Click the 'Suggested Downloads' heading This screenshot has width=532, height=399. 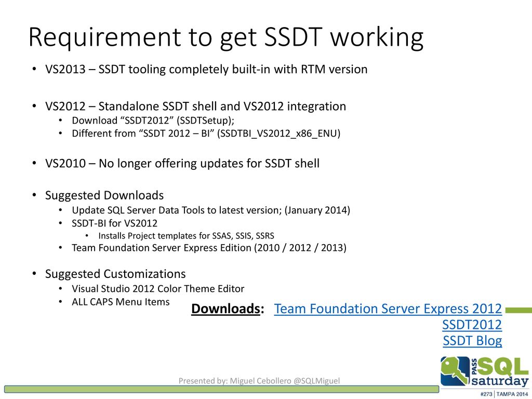[x=104, y=195]
